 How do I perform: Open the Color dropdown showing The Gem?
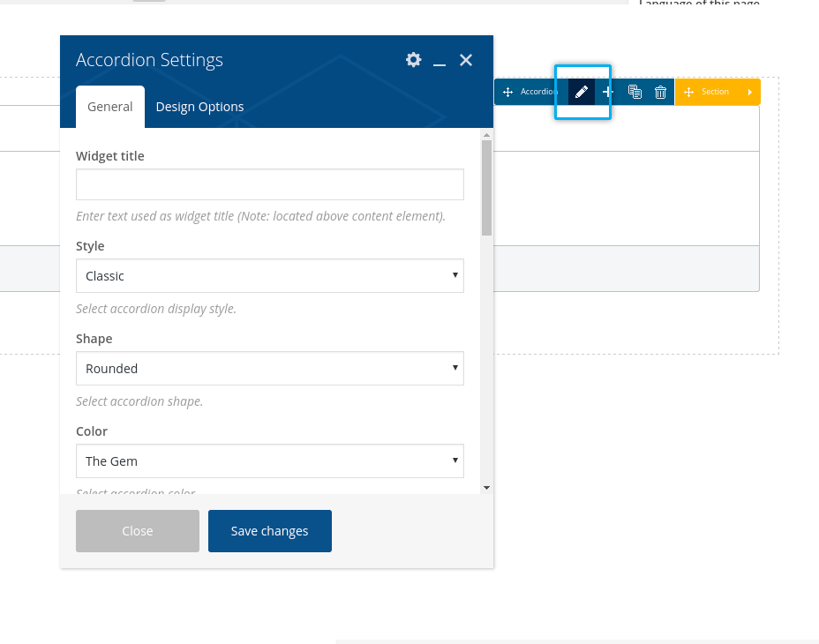[269, 461]
